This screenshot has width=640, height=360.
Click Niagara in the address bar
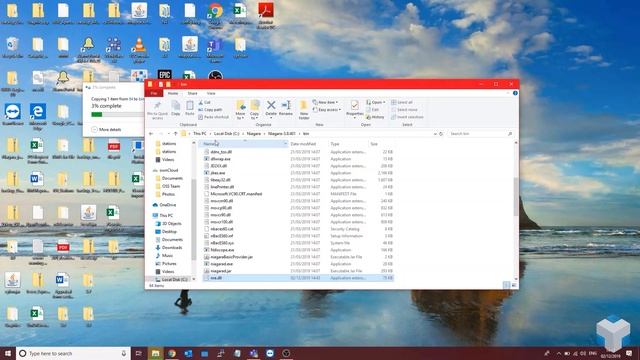point(254,134)
